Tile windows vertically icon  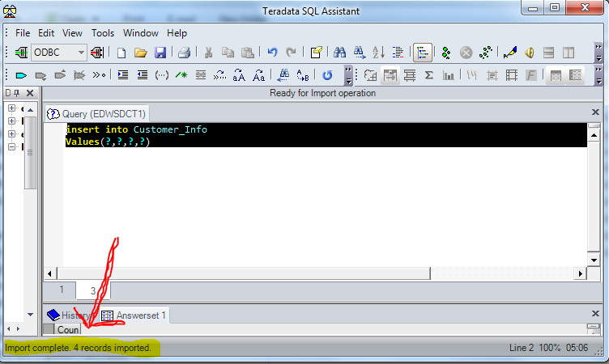(569, 53)
